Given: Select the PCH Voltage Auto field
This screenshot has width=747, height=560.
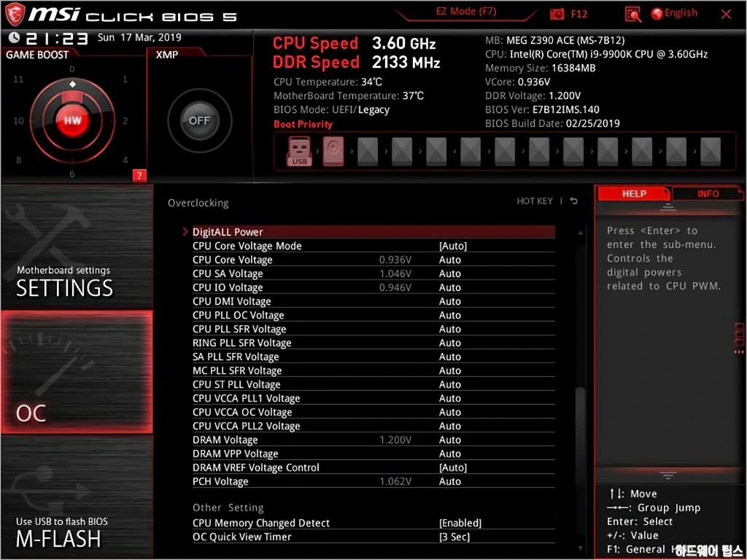Looking at the screenshot, I should 449,481.
